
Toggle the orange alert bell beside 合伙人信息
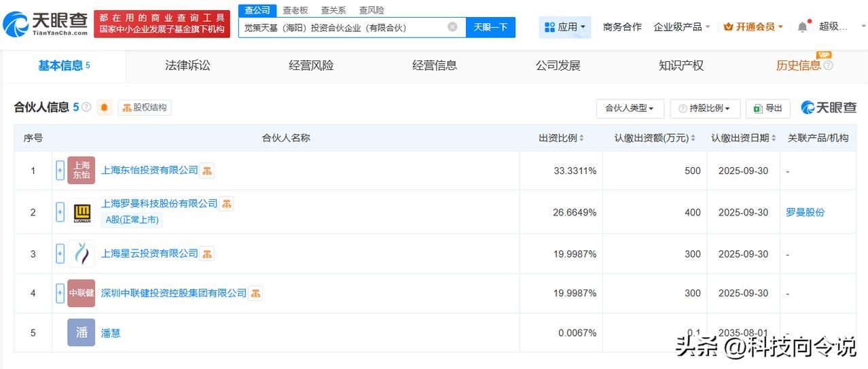[105, 107]
